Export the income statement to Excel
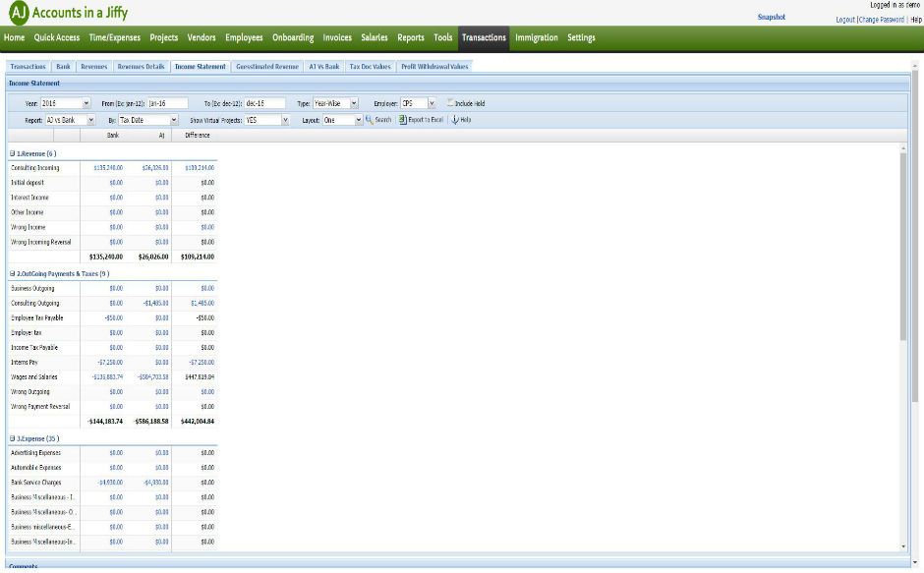 [421, 120]
